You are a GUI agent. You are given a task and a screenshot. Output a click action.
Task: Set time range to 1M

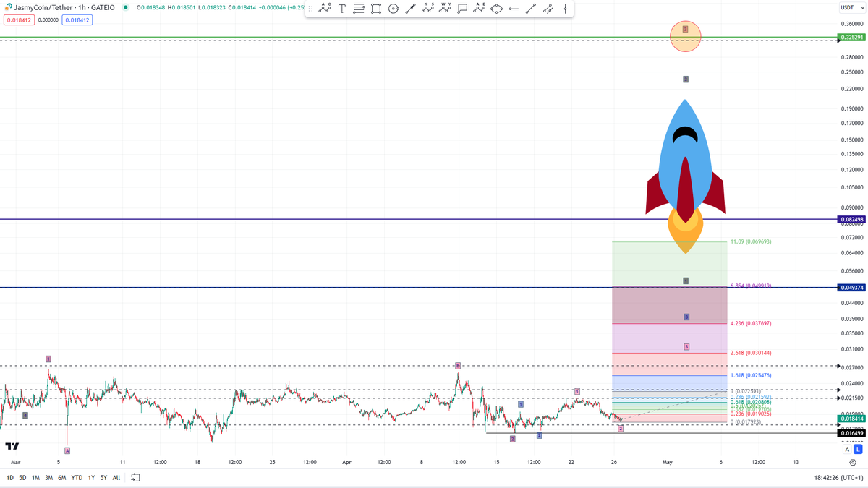click(x=35, y=478)
